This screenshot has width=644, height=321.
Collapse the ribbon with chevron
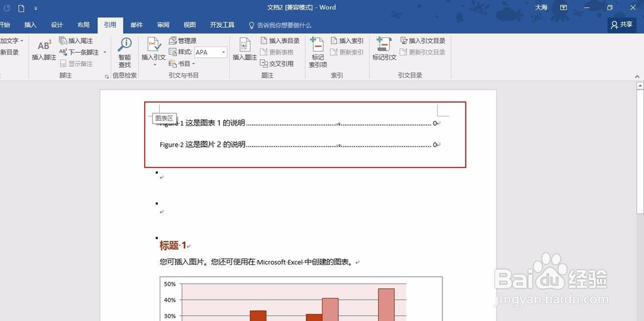637,76
